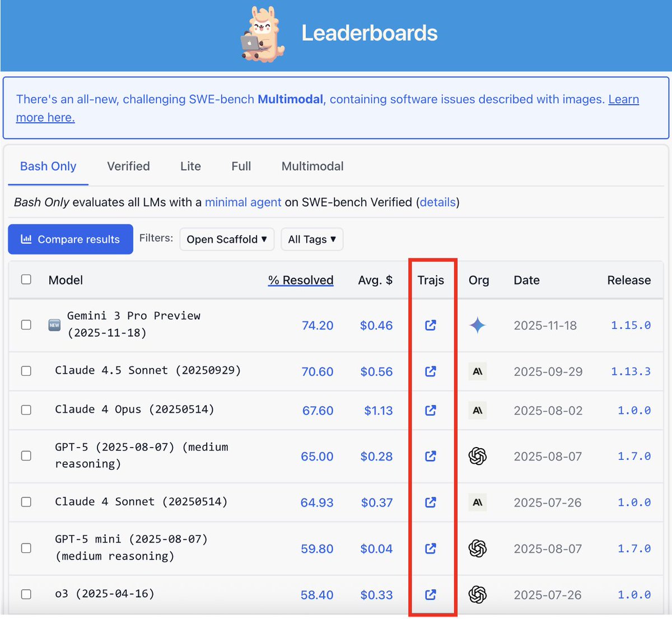This screenshot has width=672, height=619.
Task: Open trajectories link for Gemini 3 Pro Preview
Action: tap(430, 325)
